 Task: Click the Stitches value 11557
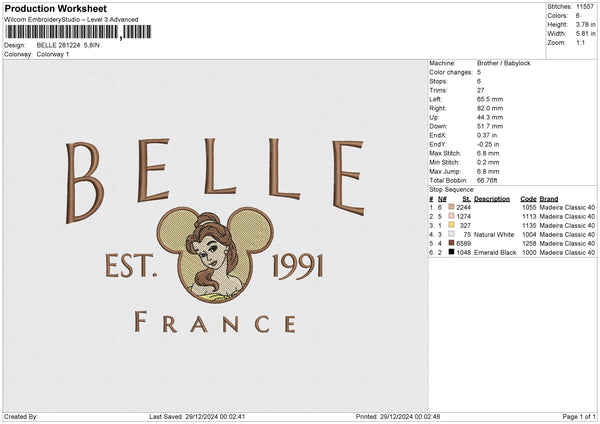(x=585, y=7)
